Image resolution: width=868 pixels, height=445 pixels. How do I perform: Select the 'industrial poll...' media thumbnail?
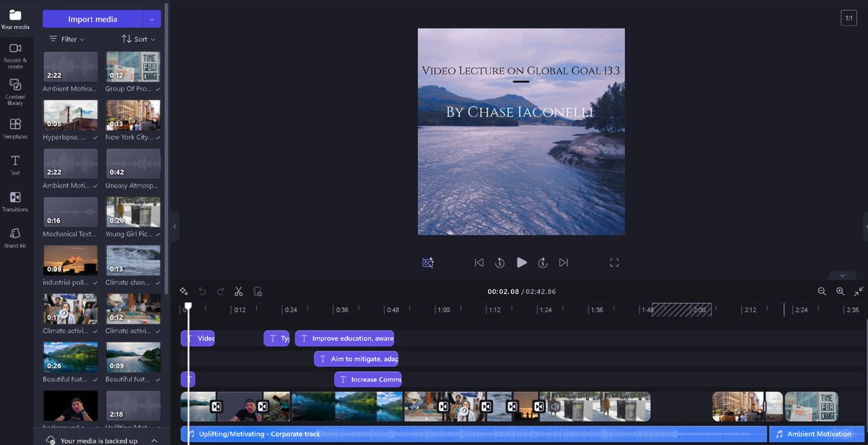click(70, 260)
